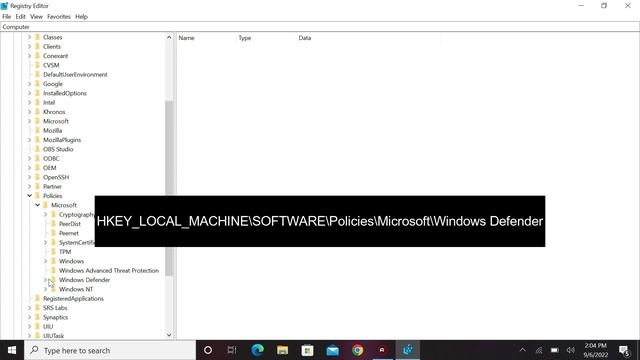Viewport: 640px width, 360px height.
Task: Select the OBS Studio key
Action: (x=58, y=149)
